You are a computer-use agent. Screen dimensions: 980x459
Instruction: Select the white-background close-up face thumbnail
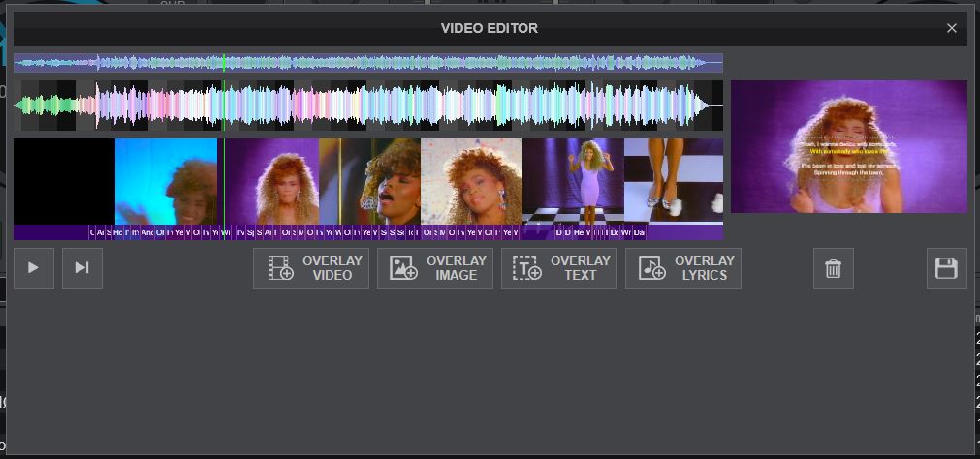point(471,182)
